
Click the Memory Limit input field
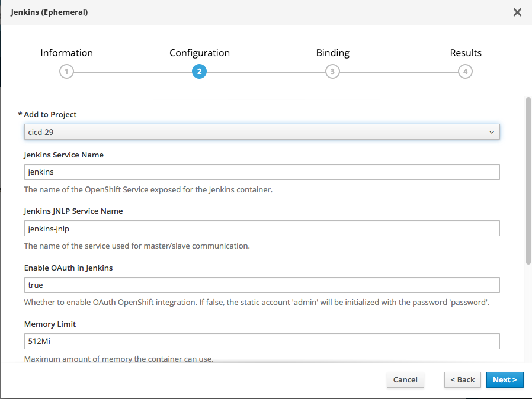[x=262, y=342]
